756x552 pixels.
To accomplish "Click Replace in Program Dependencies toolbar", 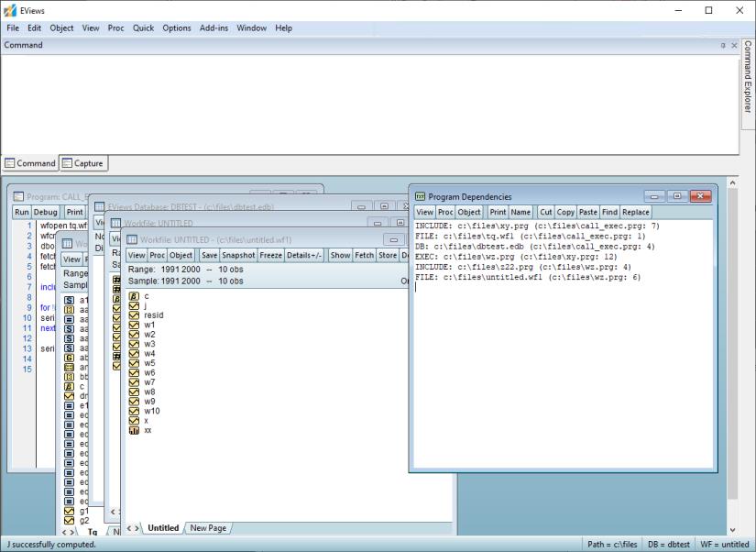I will pyautogui.click(x=636, y=212).
